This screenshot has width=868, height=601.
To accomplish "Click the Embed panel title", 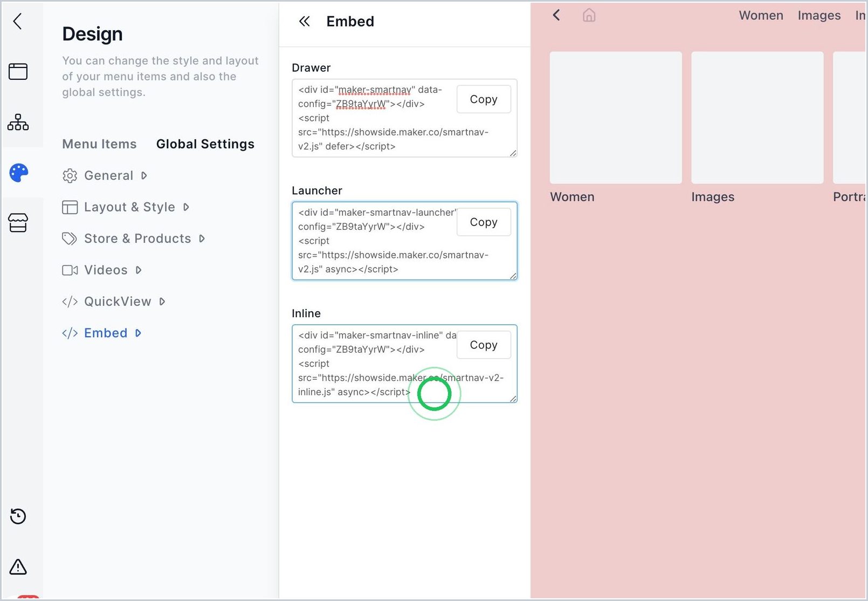I will pyautogui.click(x=350, y=22).
